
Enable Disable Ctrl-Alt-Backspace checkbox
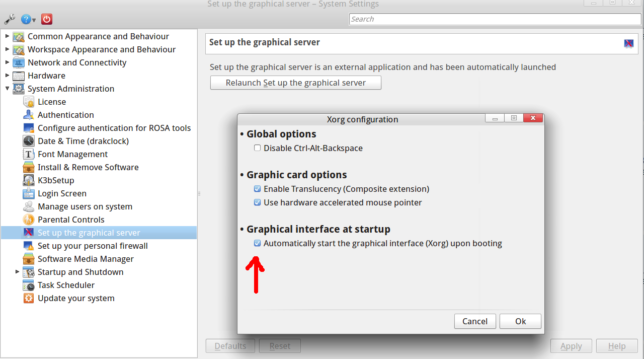click(258, 148)
